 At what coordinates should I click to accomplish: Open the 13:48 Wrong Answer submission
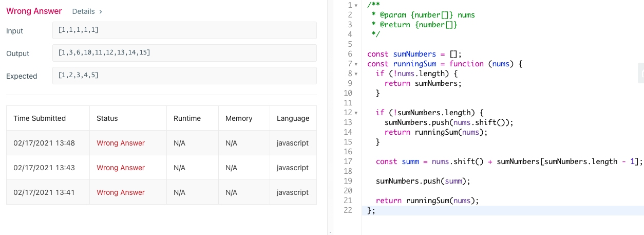(121, 143)
